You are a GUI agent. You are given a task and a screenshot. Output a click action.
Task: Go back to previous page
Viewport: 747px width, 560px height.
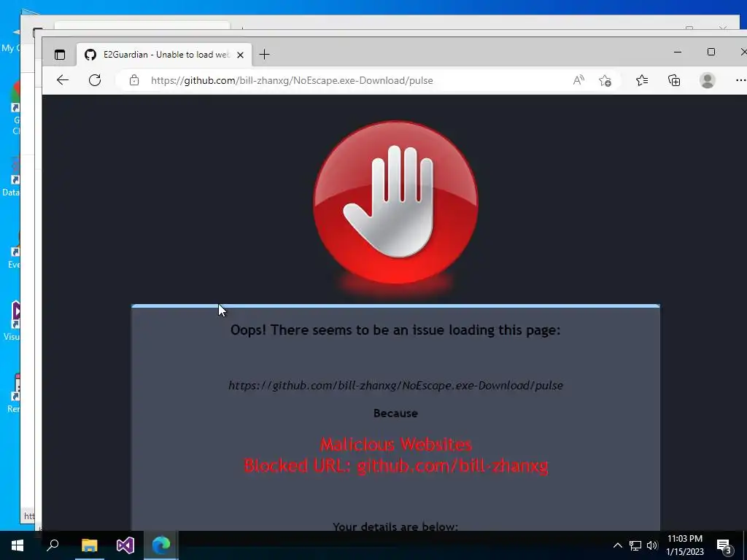click(63, 80)
